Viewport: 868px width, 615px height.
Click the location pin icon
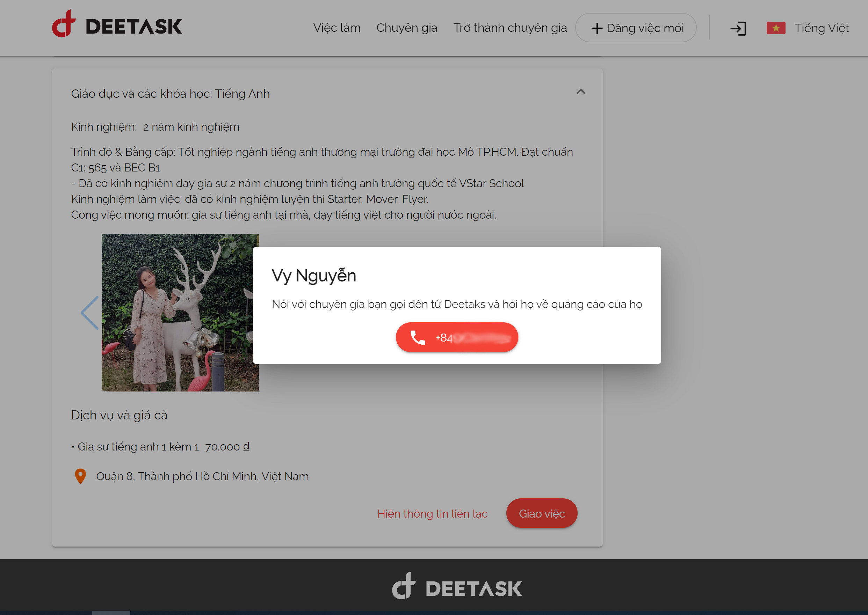pyautogui.click(x=80, y=476)
